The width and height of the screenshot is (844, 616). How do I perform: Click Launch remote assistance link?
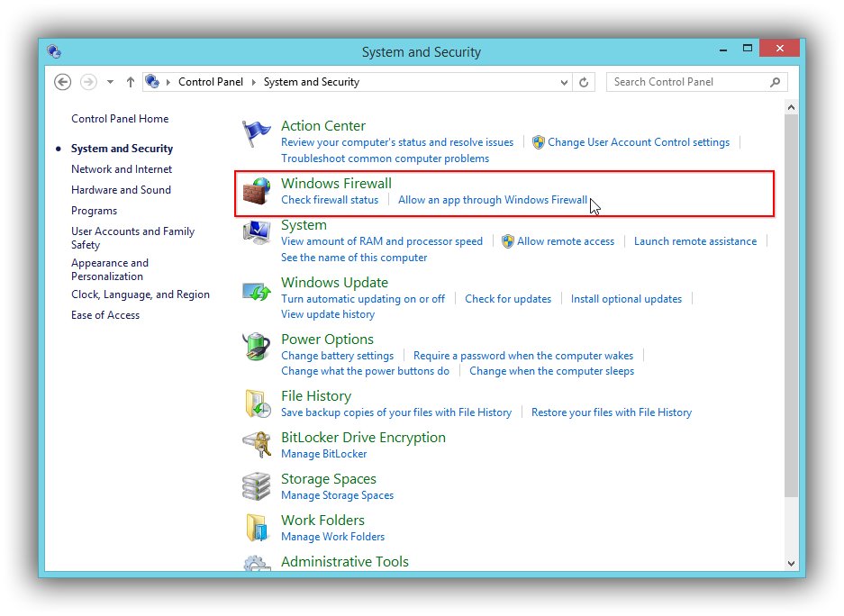694,241
